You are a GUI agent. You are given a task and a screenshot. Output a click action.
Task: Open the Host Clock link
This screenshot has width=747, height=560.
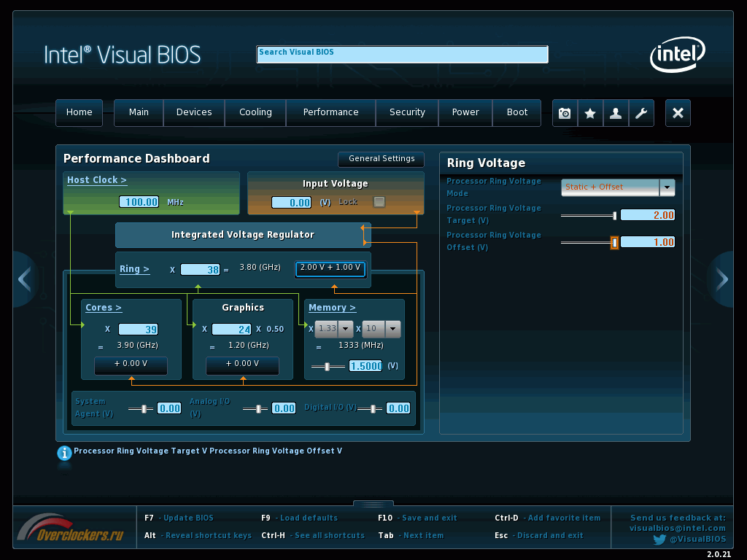97,180
